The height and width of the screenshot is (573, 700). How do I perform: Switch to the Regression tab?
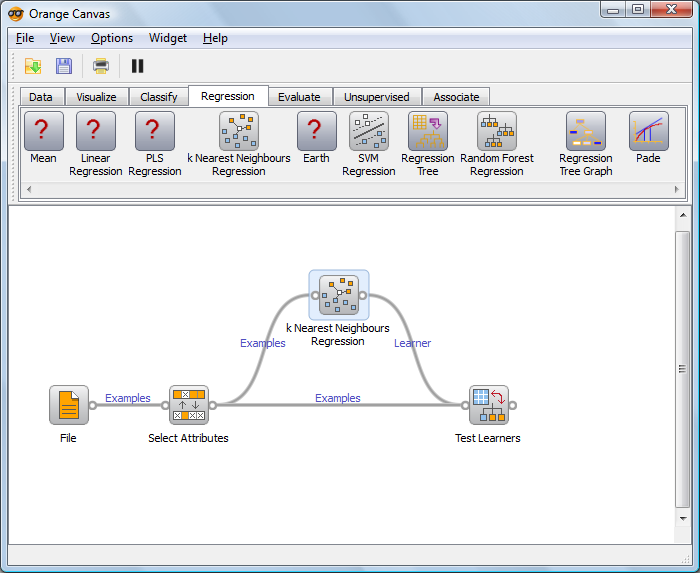tap(228, 96)
